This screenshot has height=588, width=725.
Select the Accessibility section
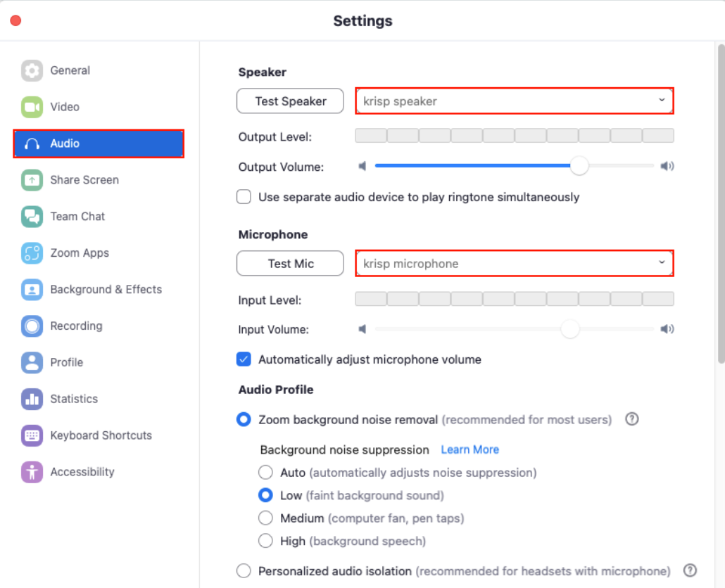[x=32, y=472]
